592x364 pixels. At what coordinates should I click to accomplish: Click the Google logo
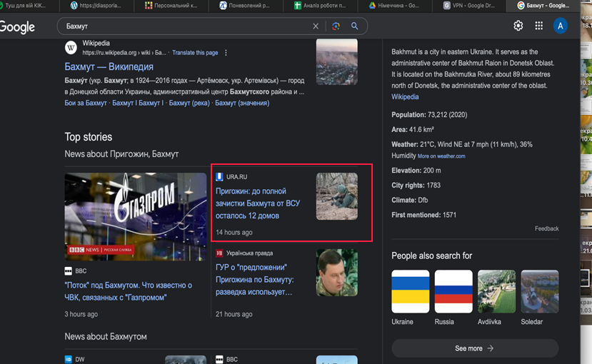[17, 27]
